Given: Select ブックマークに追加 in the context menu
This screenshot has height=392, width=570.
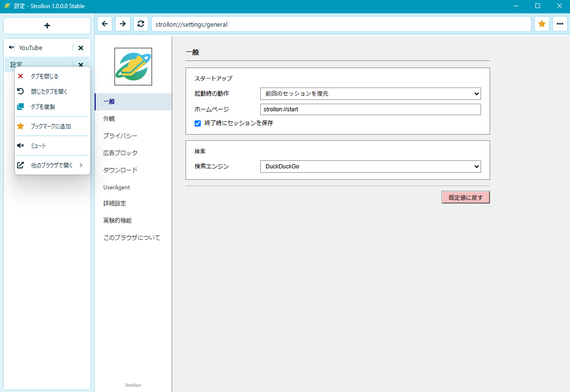Looking at the screenshot, I should point(52,126).
